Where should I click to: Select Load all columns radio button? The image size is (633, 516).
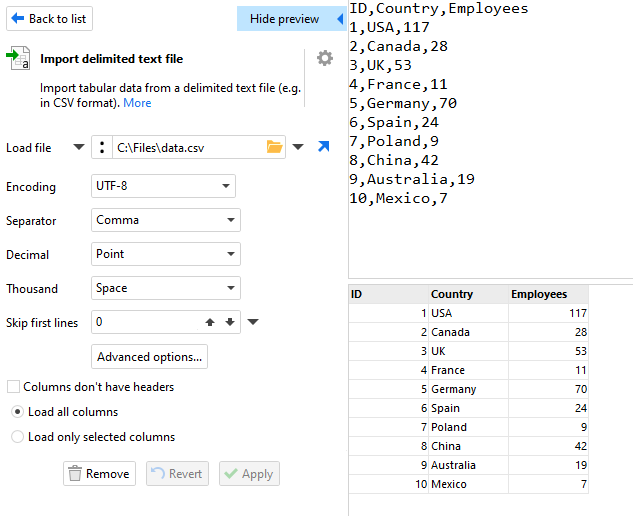tap(17, 412)
